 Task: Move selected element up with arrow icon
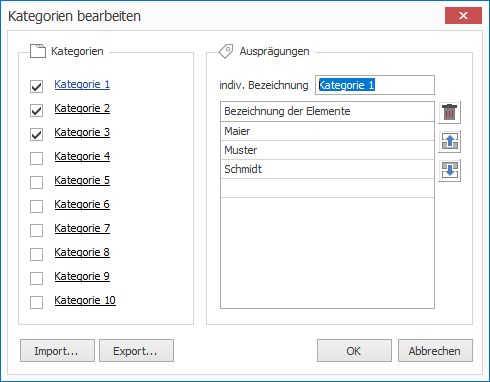(x=449, y=141)
